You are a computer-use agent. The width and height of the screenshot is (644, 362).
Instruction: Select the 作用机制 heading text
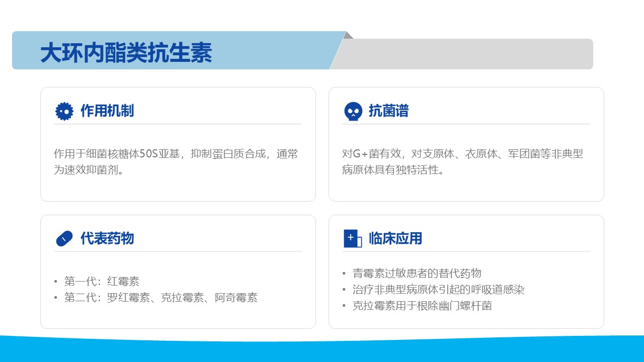coord(107,111)
